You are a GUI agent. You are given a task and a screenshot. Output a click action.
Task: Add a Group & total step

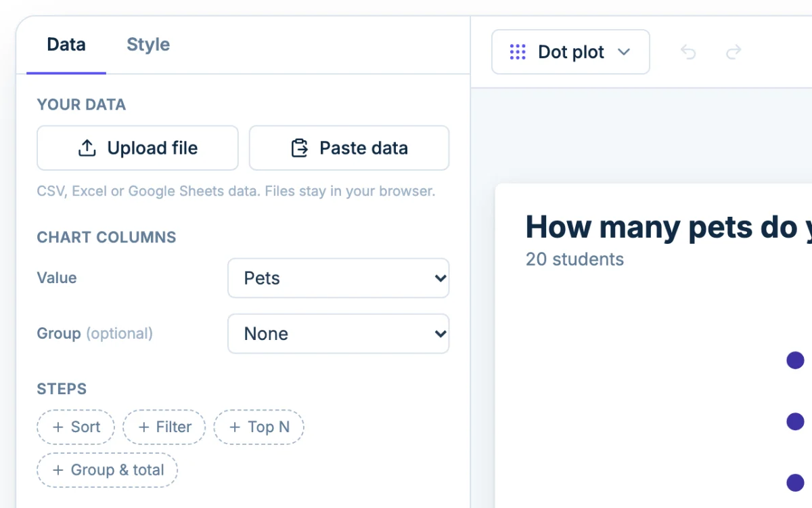[x=108, y=470]
